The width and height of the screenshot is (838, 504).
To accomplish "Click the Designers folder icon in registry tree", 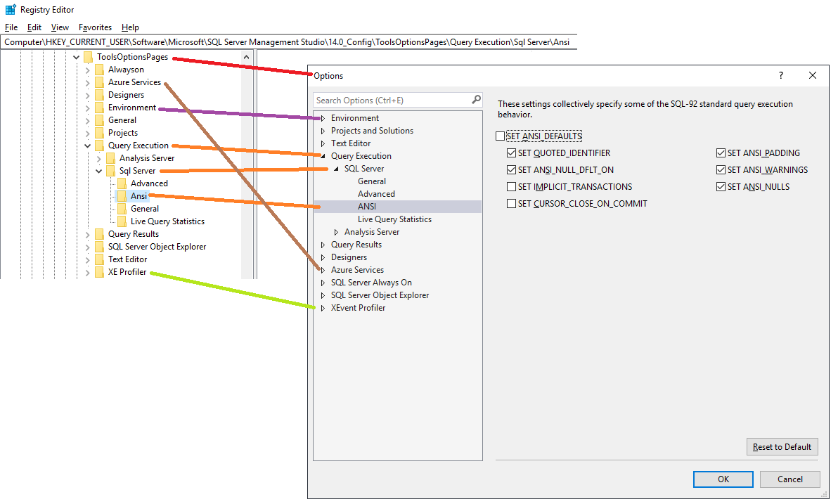I will tap(99, 95).
